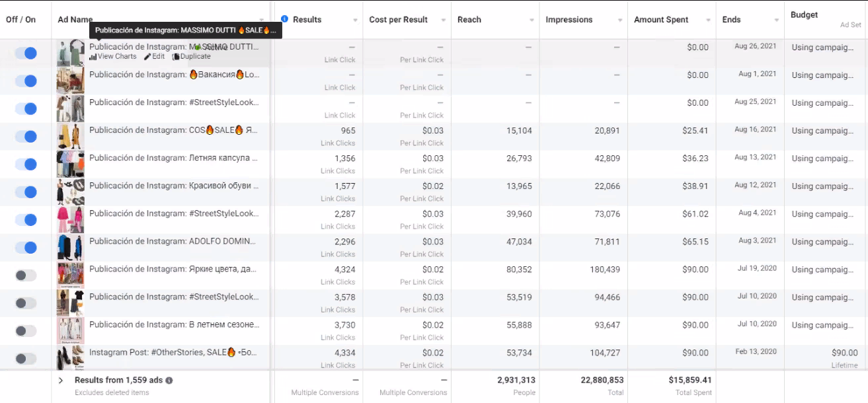Click the ADOLFO DOMIN ad thumbnail image
Viewport: 868px width, 403px height.
[70, 247]
